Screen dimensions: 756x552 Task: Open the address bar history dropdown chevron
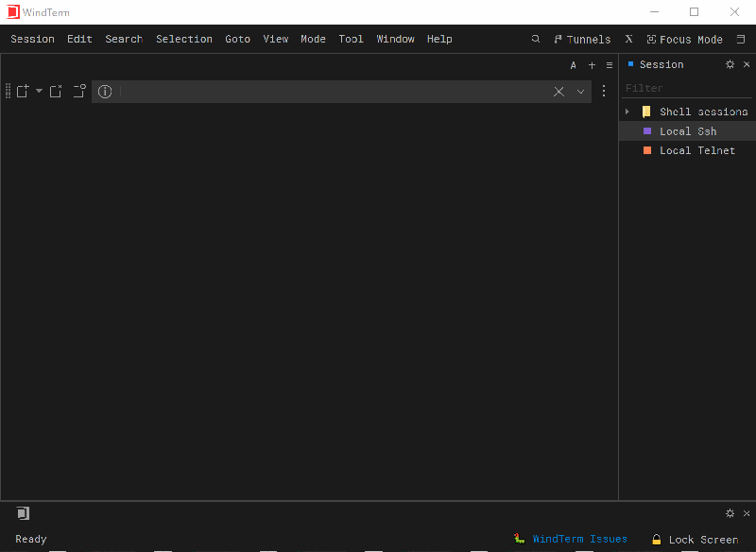[580, 92]
